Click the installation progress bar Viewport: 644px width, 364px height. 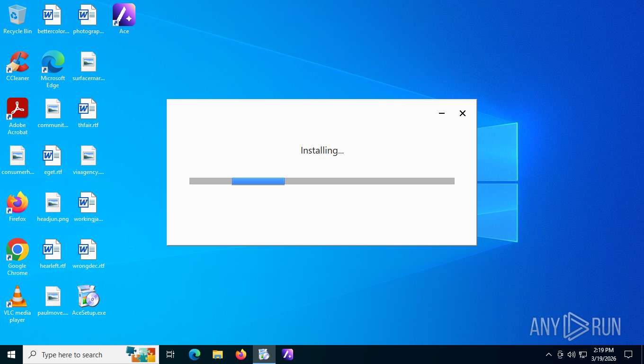(x=322, y=181)
